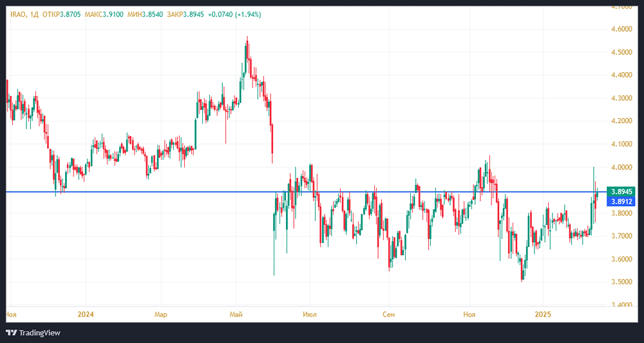Click the IRAO symbol label

(x=15, y=14)
